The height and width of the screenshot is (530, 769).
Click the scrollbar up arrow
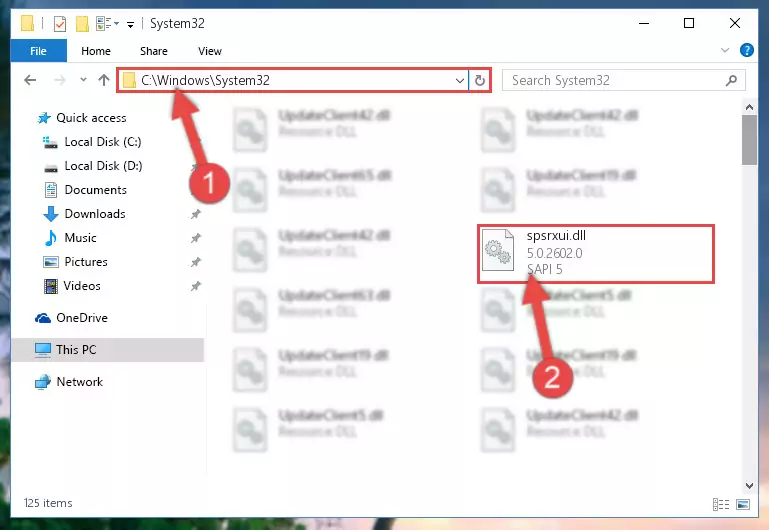pyautogui.click(x=749, y=106)
